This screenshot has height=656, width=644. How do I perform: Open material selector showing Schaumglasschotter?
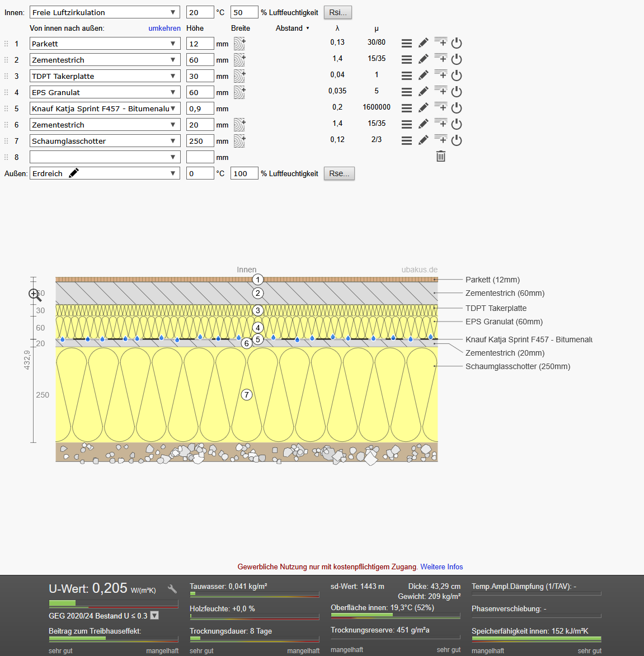pos(105,141)
